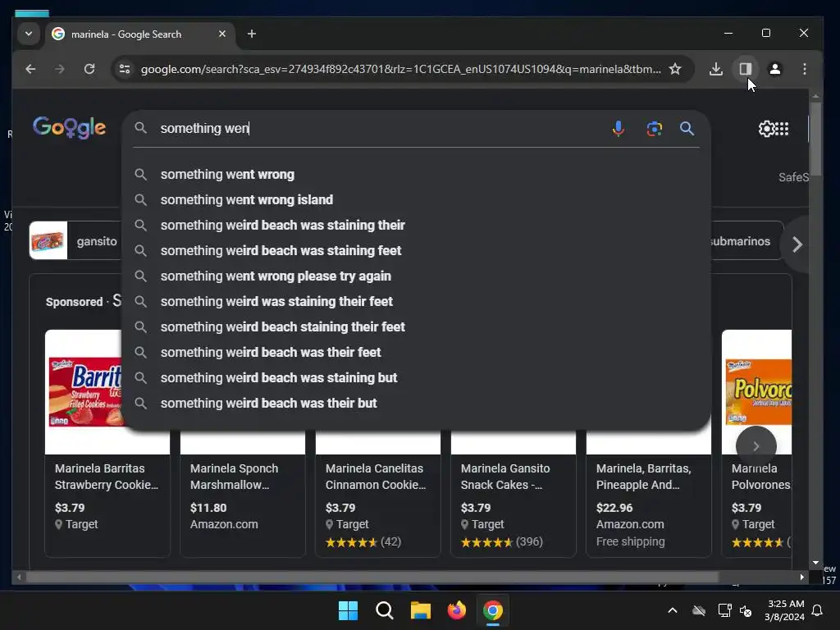Click the Google logo
Viewport: 840px width, 630px height.
pyautogui.click(x=69, y=127)
